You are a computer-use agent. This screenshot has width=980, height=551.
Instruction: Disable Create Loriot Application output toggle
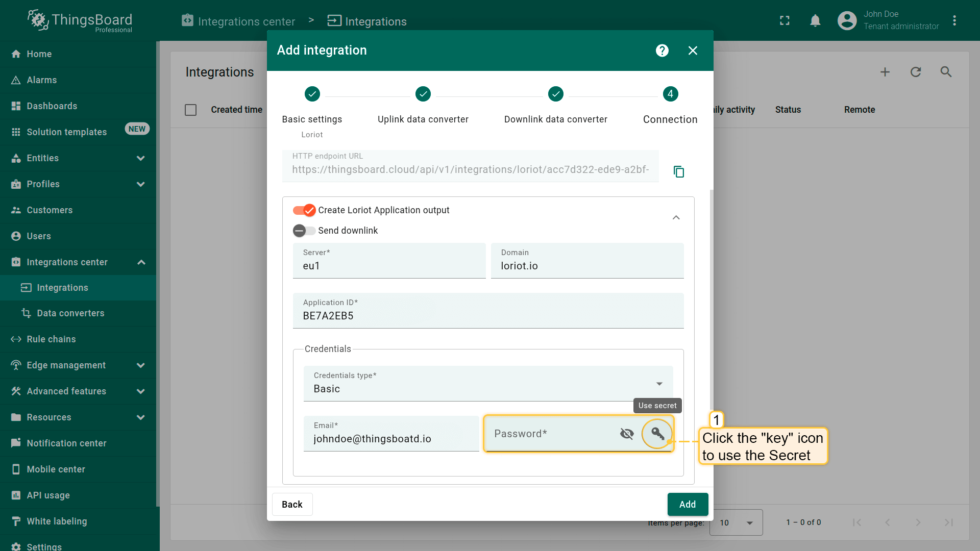[x=304, y=210]
